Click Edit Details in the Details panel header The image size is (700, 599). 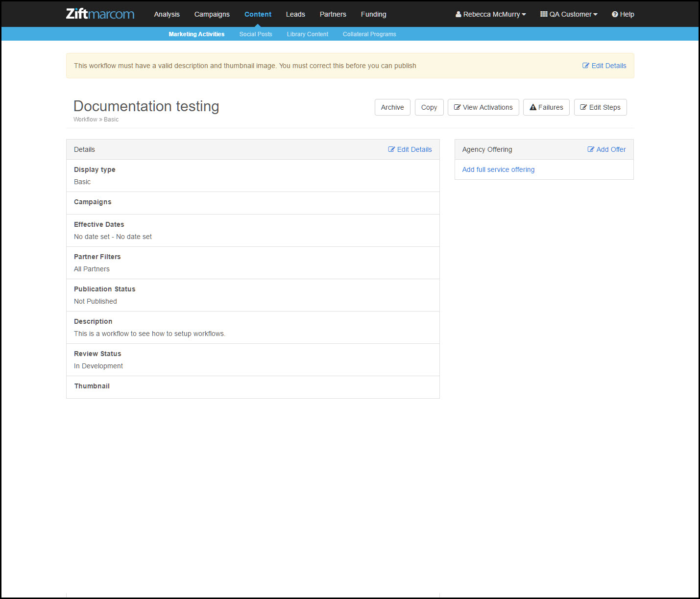[410, 149]
